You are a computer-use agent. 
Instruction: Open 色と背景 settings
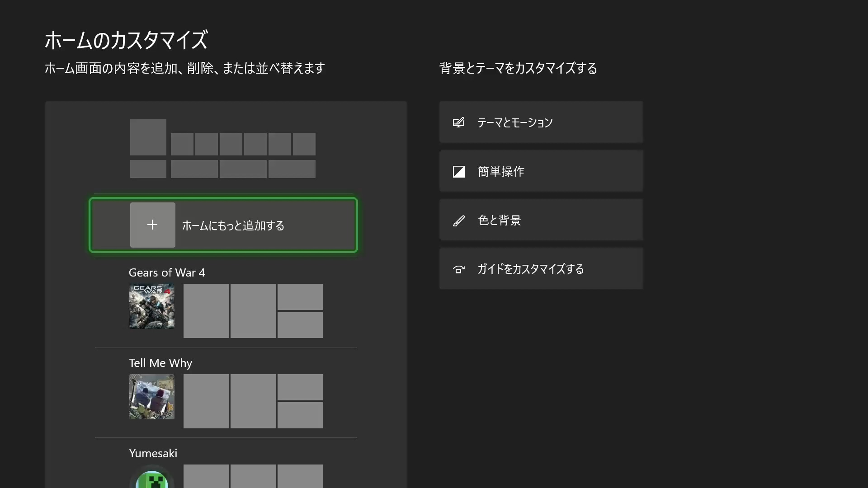coord(499,221)
